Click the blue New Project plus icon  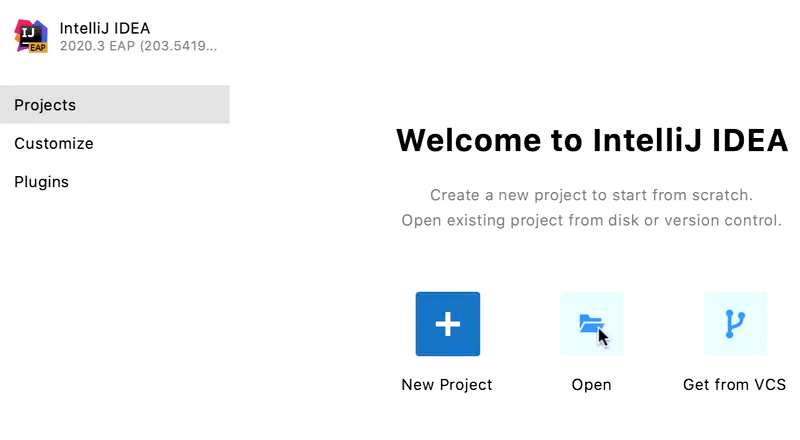(447, 324)
